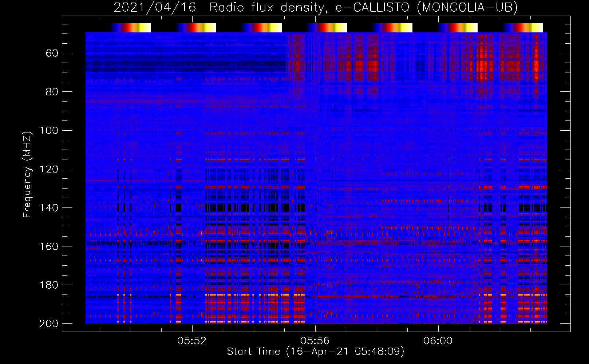Click the '06:00' time axis label
This screenshot has width=589, height=364.
(438, 341)
